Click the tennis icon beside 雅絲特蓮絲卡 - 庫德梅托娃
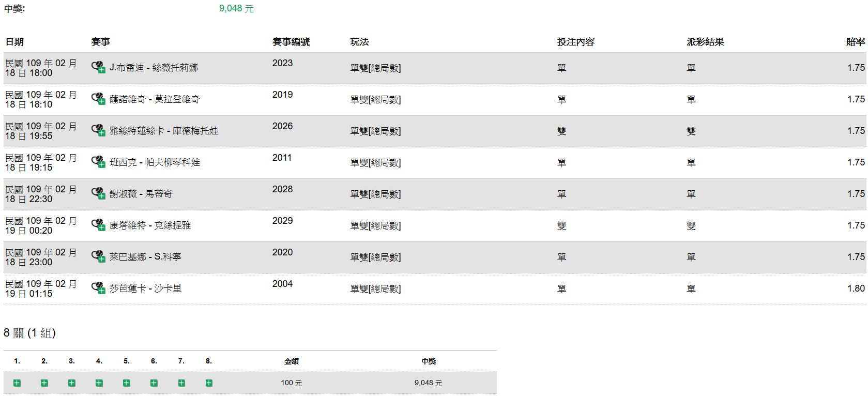 [98, 130]
